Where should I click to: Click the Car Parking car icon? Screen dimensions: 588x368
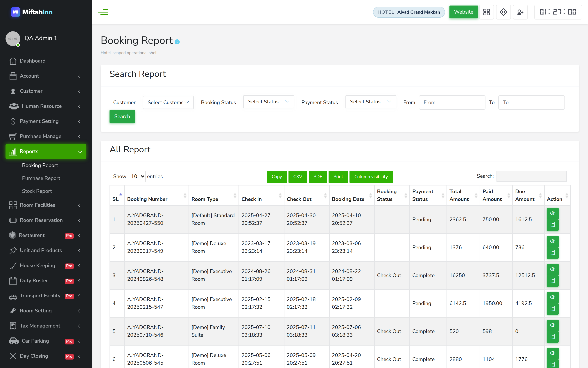point(14,341)
